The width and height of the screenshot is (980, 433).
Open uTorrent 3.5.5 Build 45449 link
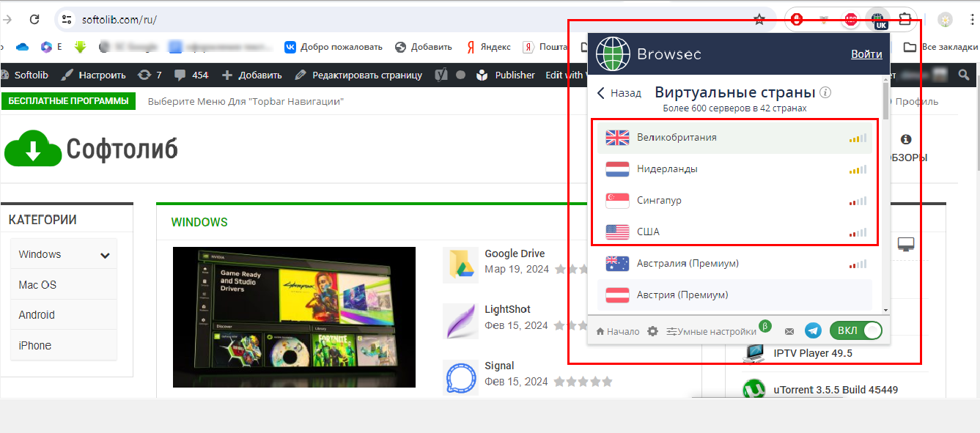pos(836,390)
